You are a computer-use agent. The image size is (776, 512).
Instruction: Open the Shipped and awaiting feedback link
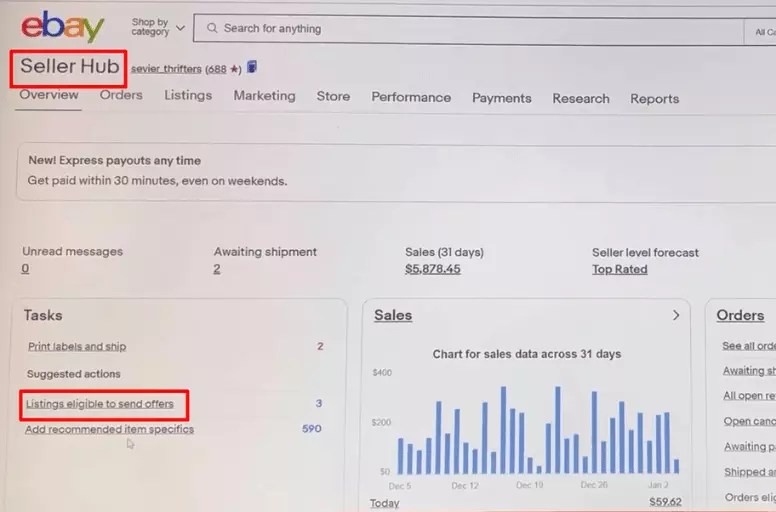[x=750, y=472]
